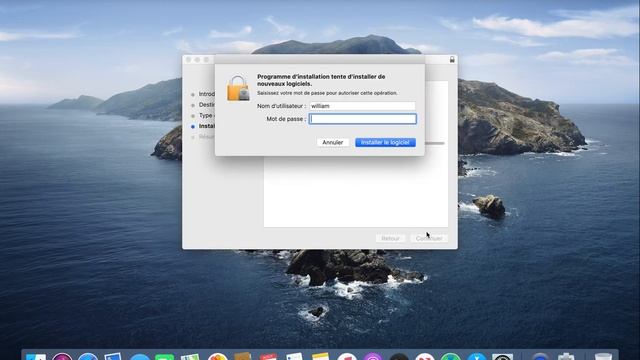640x360 pixels.
Task: Edit the Nom d'utilisateur field
Action: [x=362, y=106]
